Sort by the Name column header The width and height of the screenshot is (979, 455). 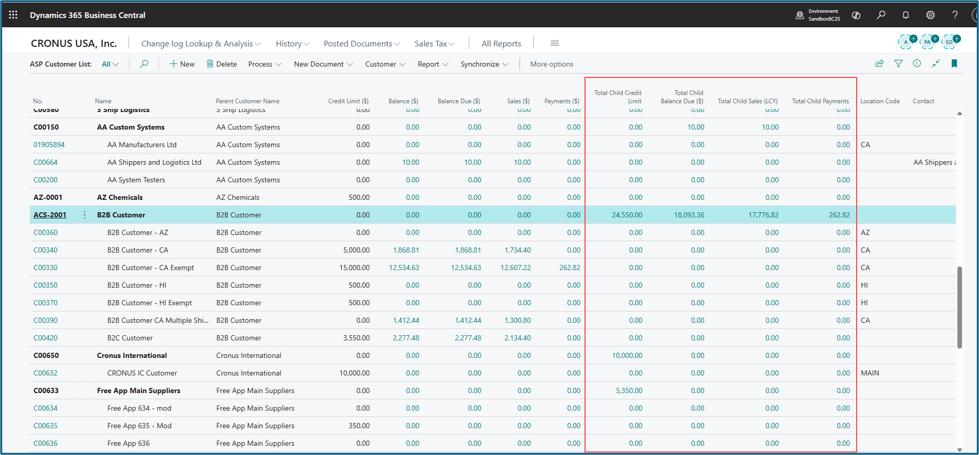click(x=103, y=101)
